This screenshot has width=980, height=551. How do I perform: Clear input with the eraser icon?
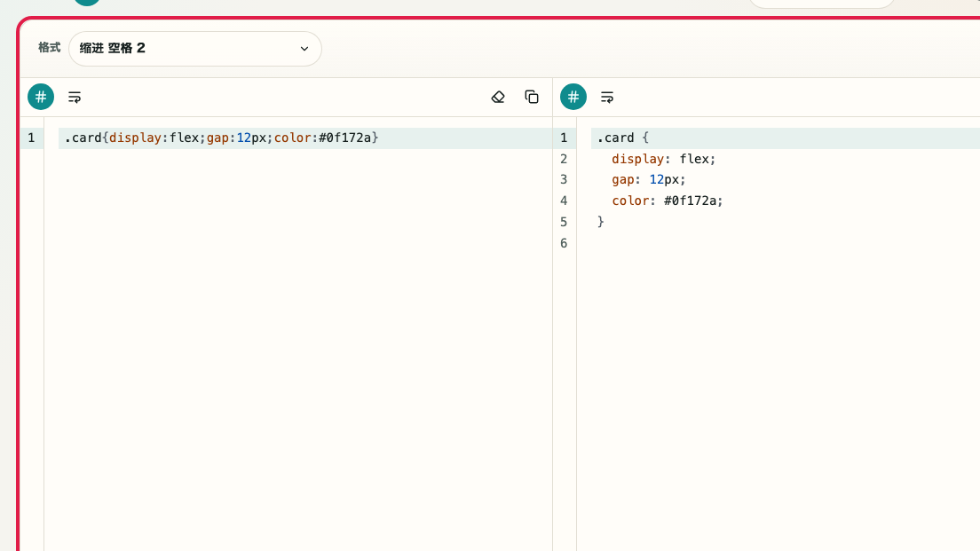(x=498, y=97)
